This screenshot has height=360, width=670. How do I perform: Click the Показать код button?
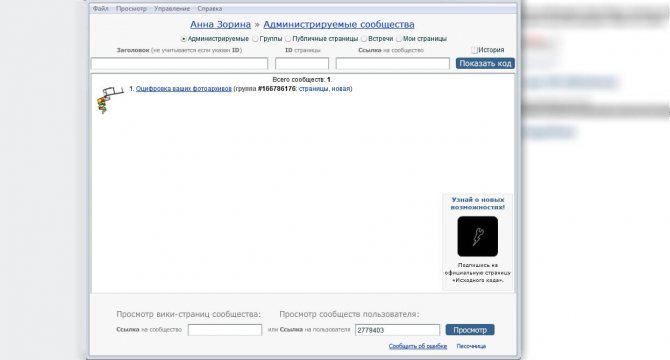click(x=485, y=63)
